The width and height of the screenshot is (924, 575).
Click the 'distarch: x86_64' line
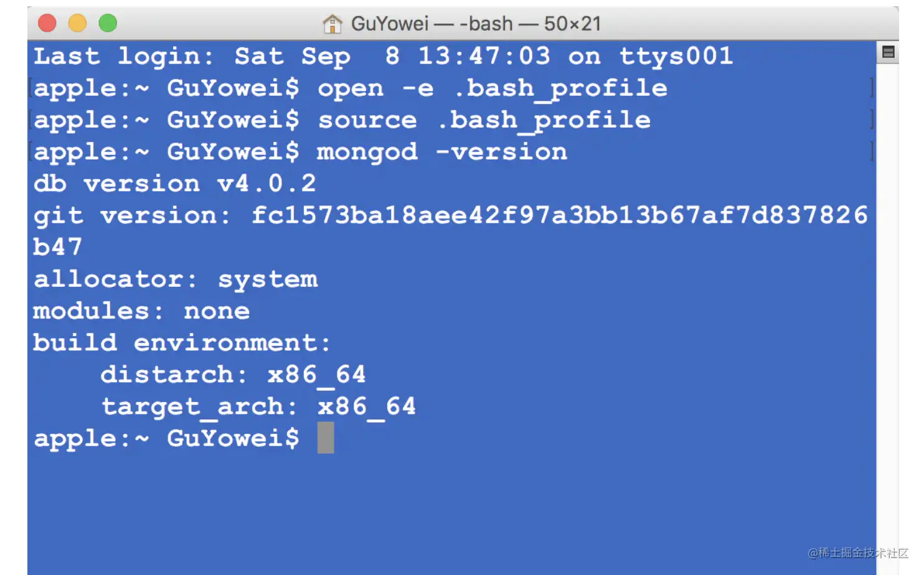pyautogui.click(x=233, y=375)
